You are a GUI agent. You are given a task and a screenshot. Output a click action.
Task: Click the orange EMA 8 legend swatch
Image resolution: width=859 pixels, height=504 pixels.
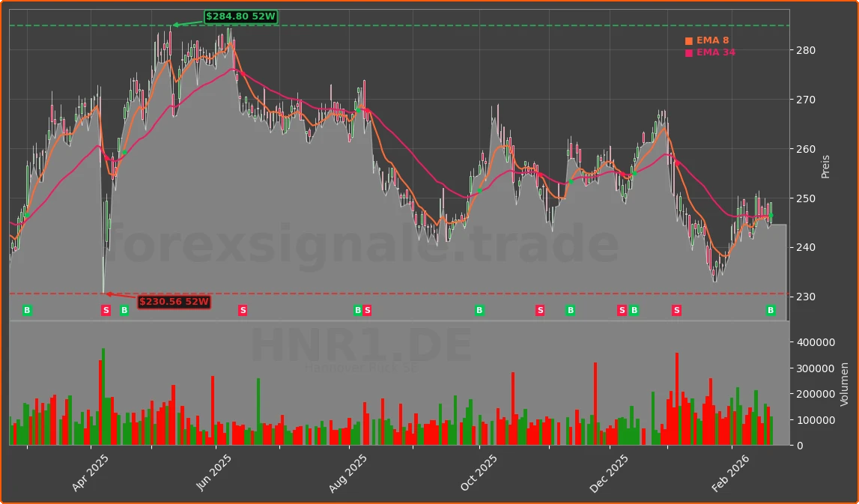[x=689, y=41]
